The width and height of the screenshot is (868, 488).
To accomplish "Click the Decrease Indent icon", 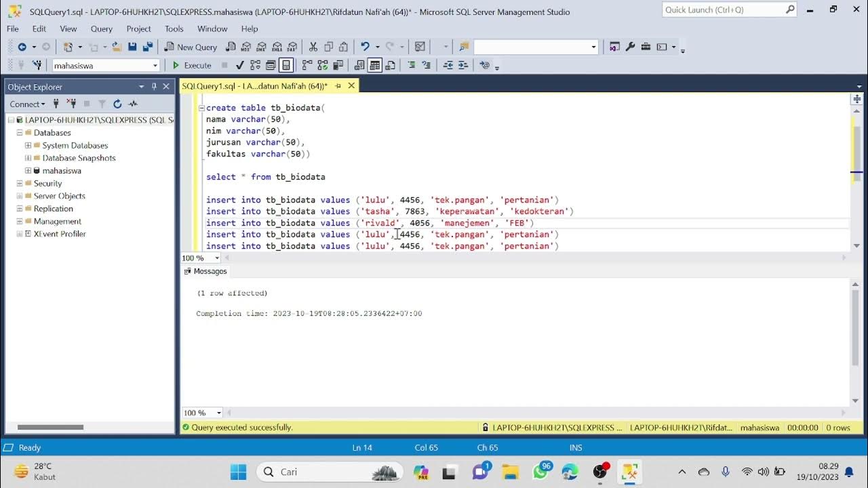I will click(x=448, y=65).
